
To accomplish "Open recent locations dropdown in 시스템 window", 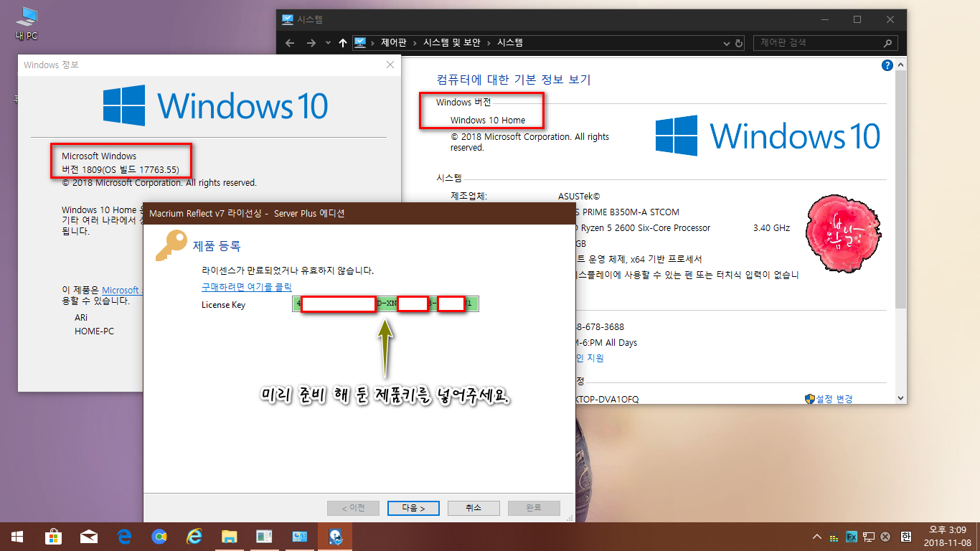I will tap(328, 43).
